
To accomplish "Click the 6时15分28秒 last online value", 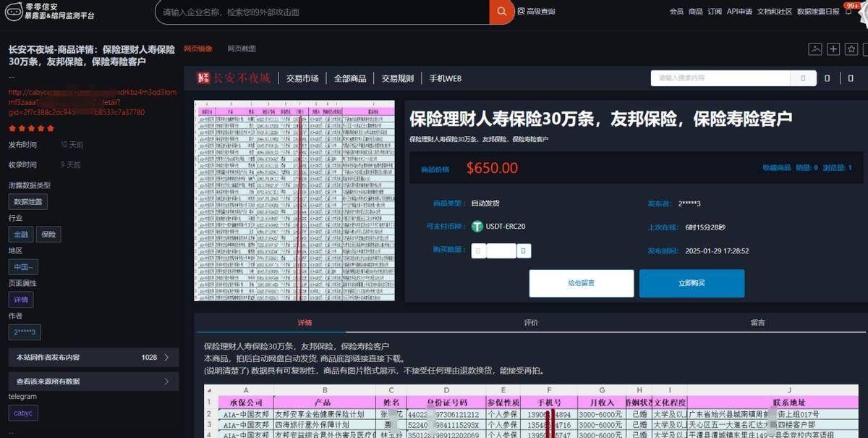I will [705, 227].
